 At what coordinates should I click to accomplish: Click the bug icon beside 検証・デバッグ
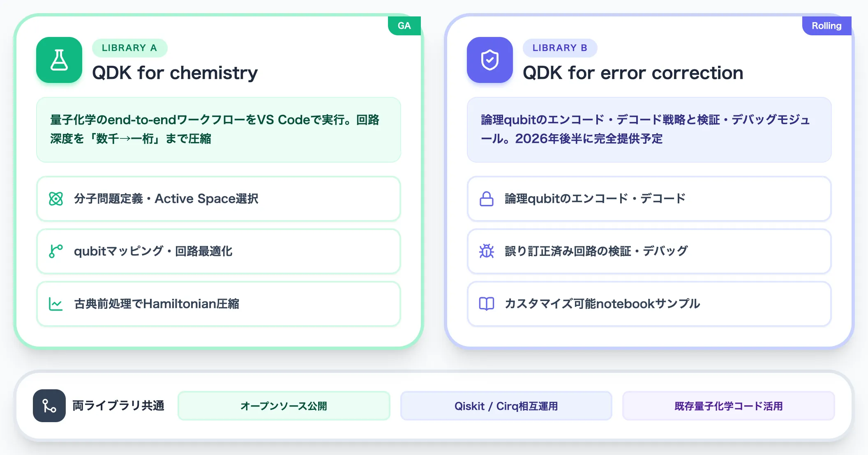(487, 251)
